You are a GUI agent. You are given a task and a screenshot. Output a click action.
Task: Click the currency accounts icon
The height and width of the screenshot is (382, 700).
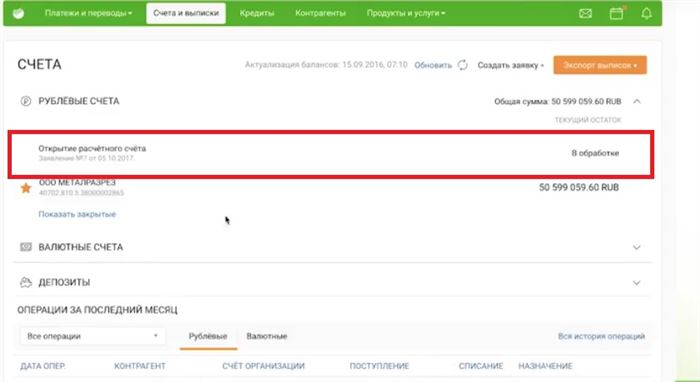point(26,247)
